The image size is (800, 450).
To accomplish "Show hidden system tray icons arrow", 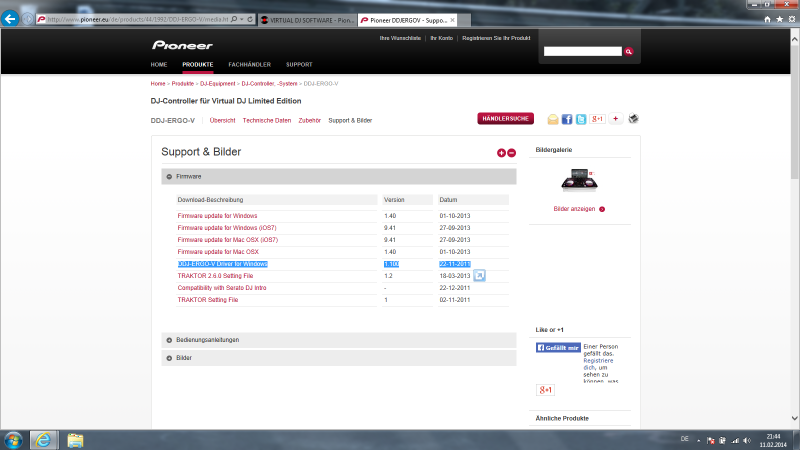I will 698,440.
